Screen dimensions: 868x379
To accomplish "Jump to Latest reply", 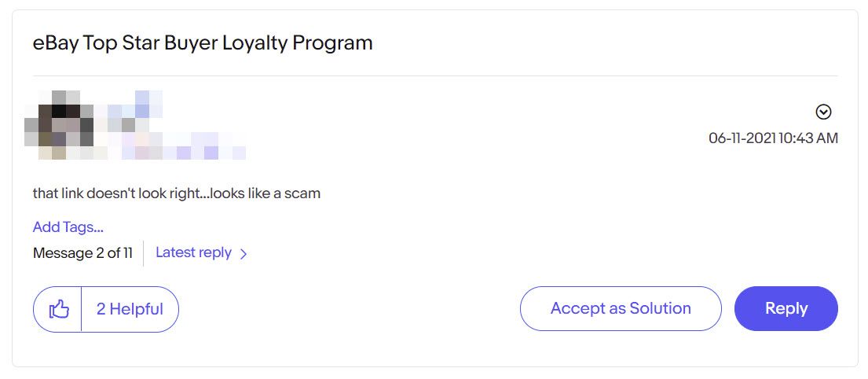I will [x=193, y=252].
